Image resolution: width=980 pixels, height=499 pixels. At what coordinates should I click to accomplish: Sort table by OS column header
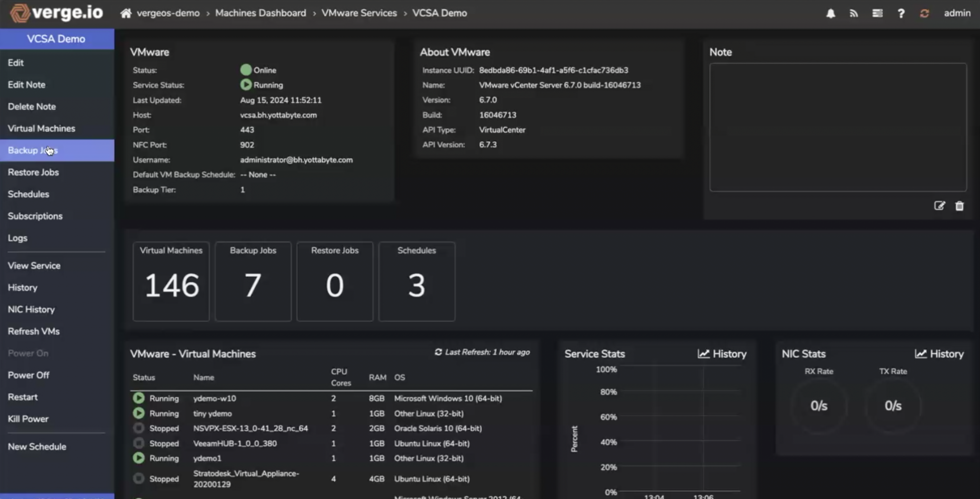point(400,377)
